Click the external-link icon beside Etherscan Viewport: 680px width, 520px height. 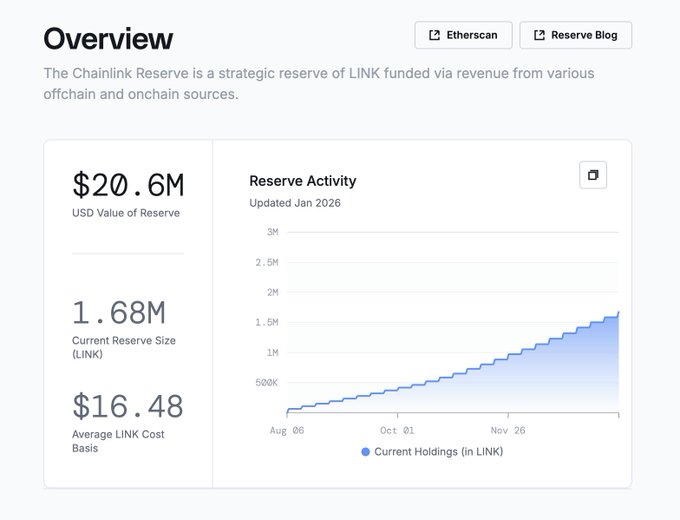(434, 35)
